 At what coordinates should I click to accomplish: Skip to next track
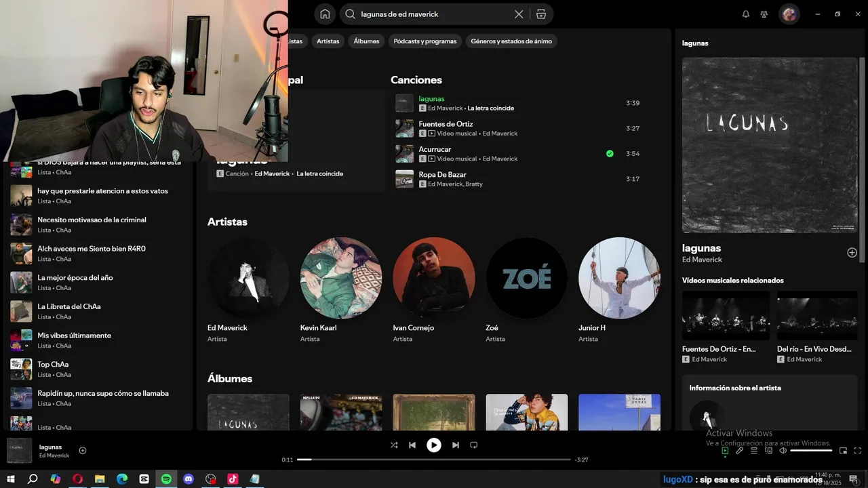456,445
